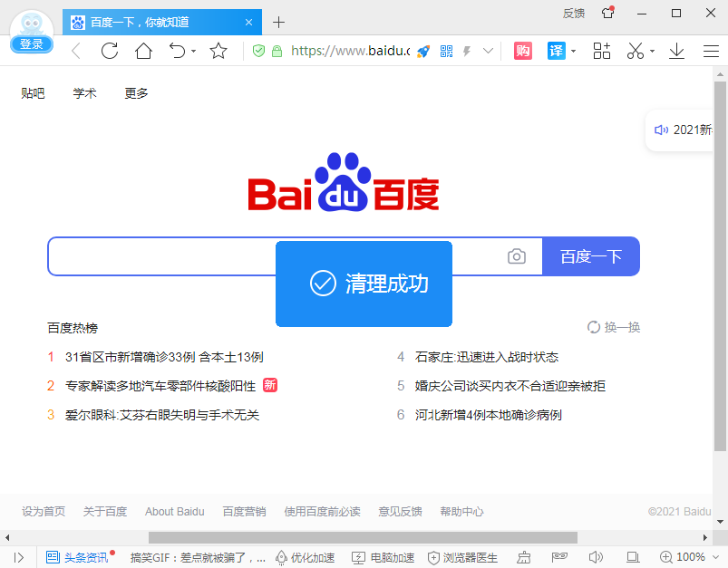
Task: Click the rocket speed-up icon in address bar
Action: pyautogui.click(x=423, y=51)
